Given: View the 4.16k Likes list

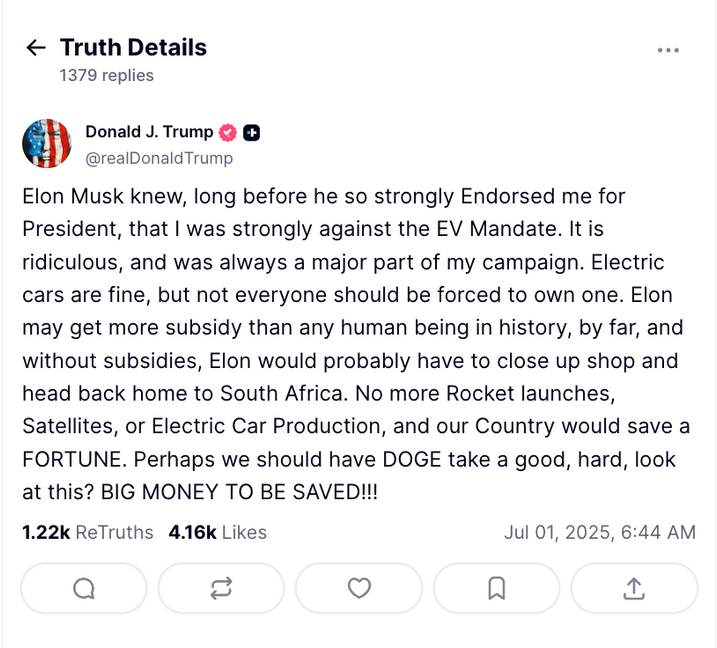Looking at the screenshot, I should [217, 532].
